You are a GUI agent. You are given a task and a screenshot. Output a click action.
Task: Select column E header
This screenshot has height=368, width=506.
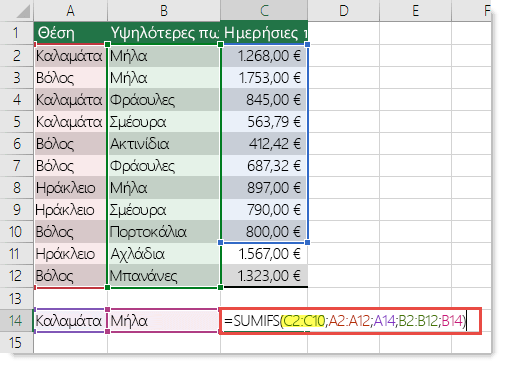point(415,11)
